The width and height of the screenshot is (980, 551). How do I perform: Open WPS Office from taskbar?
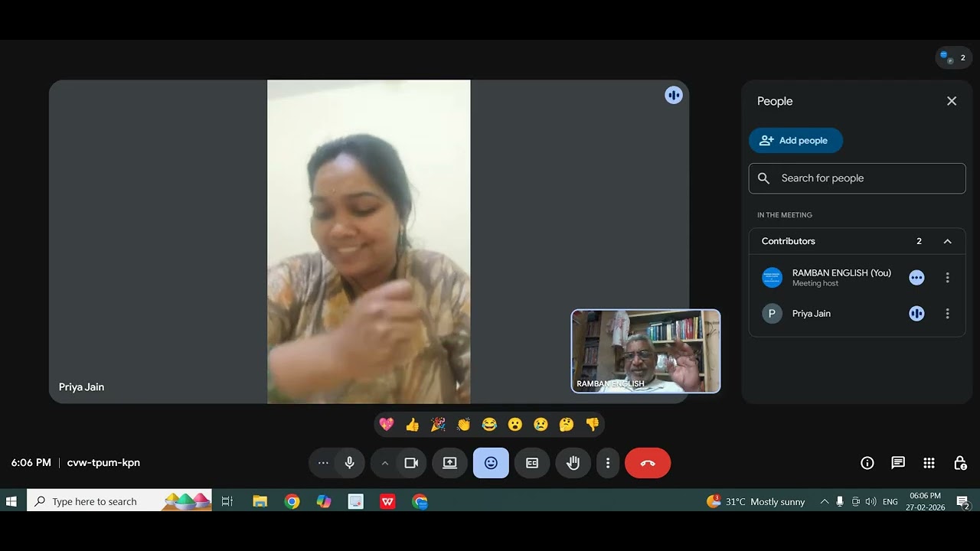coord(388,501)
